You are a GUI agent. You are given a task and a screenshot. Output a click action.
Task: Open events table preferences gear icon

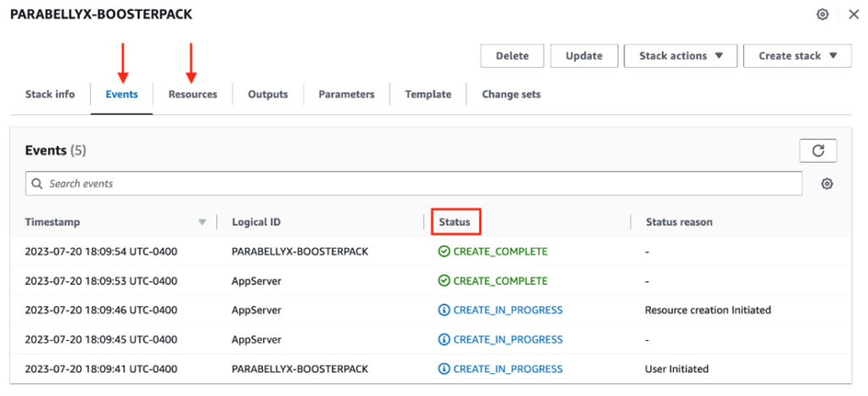tap(827, 183)
